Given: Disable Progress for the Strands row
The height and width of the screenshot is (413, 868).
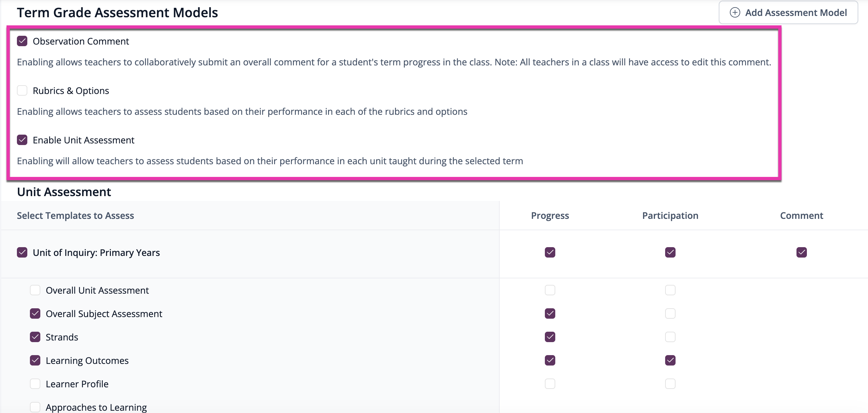Looking at the screenshot, I should (x=550, y=337).
